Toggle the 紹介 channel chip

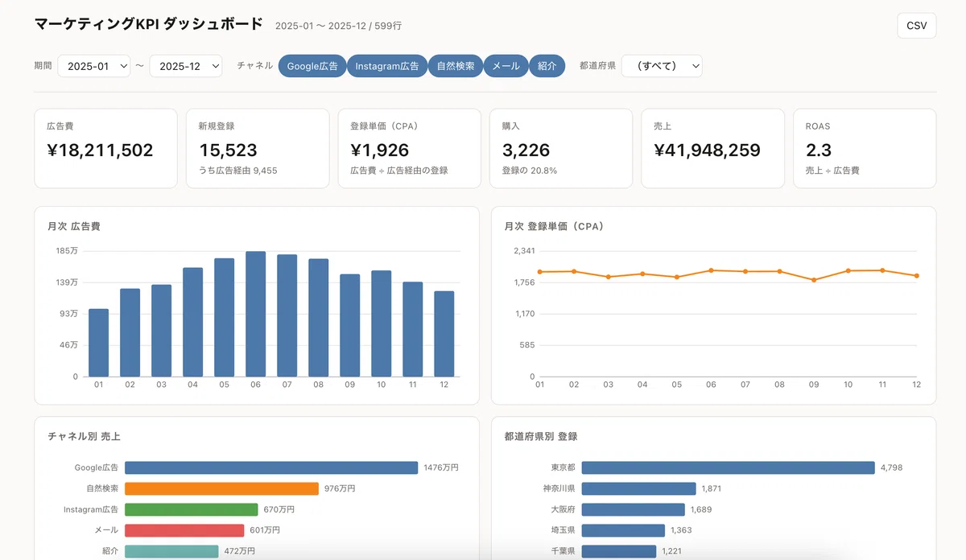[x=547, y=66]
